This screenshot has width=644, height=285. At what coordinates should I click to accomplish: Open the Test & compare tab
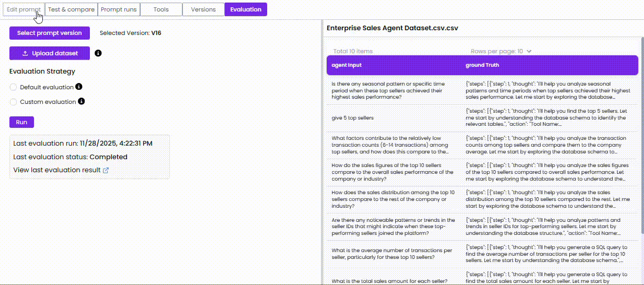(x=71, y=9)
